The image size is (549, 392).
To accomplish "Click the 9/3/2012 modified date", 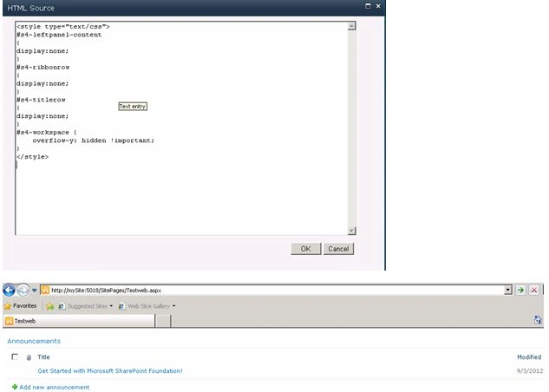I will (x=530, y=370).
